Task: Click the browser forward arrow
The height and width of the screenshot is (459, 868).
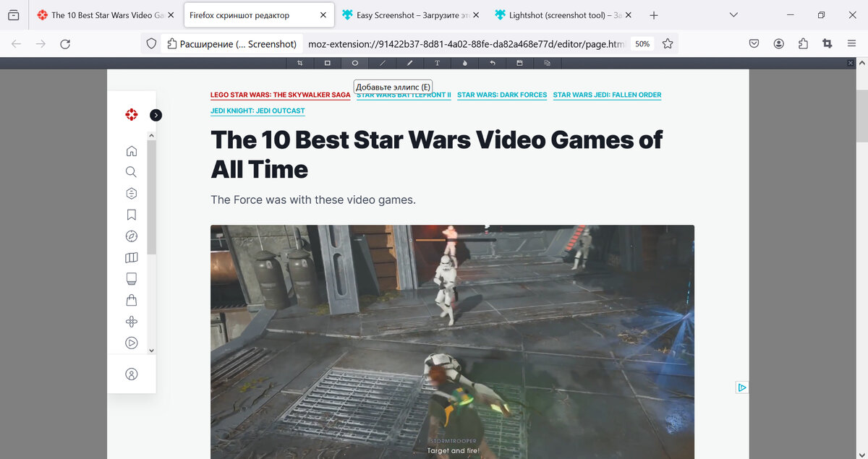Action: tap(41, 44)
